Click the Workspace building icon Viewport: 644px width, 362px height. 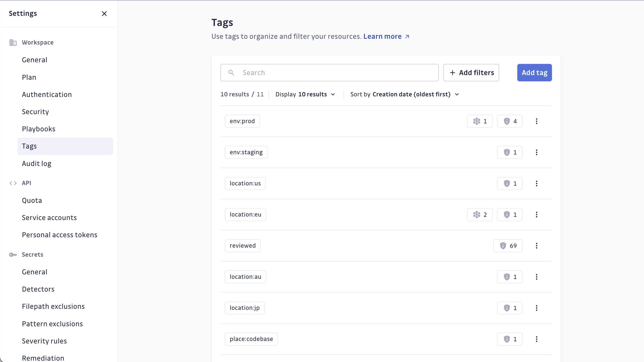tap(13, 43)
